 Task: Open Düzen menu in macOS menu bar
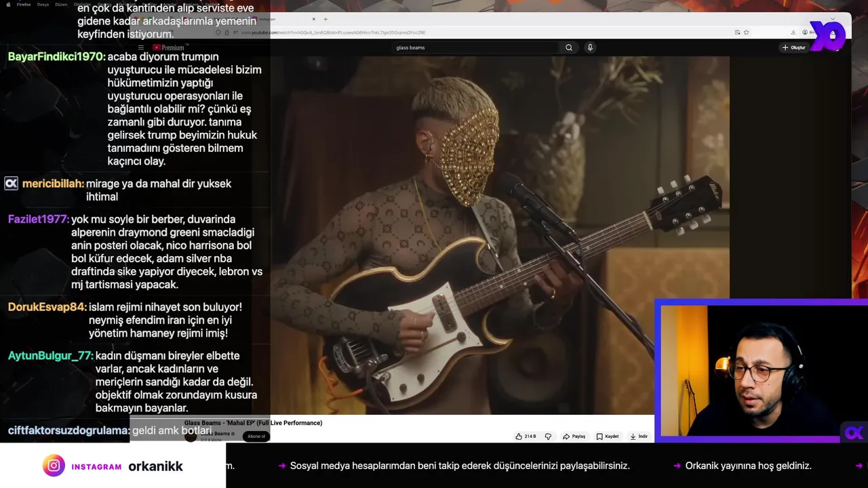61,4
